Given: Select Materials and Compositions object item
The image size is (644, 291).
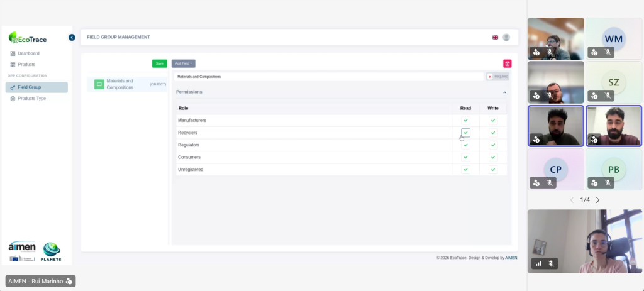Looking at the screenshot, I should coord(127,84).
